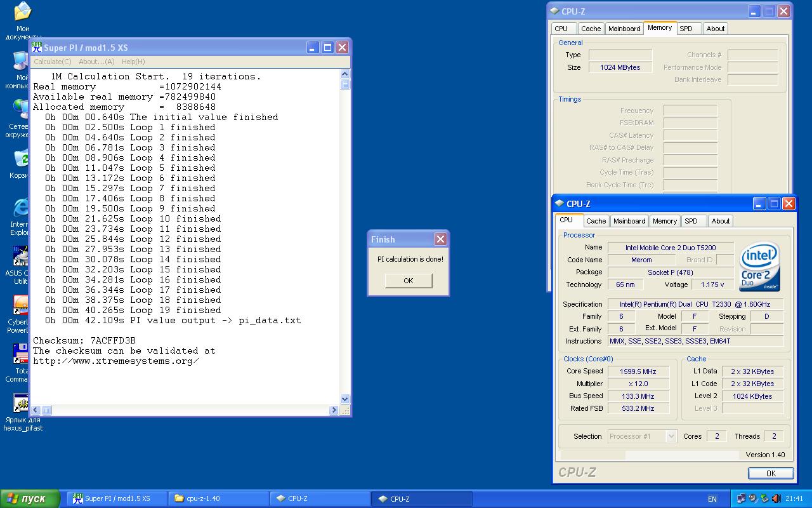Click the Core Speed 1599.5 MHz field

tap(638, 371)
